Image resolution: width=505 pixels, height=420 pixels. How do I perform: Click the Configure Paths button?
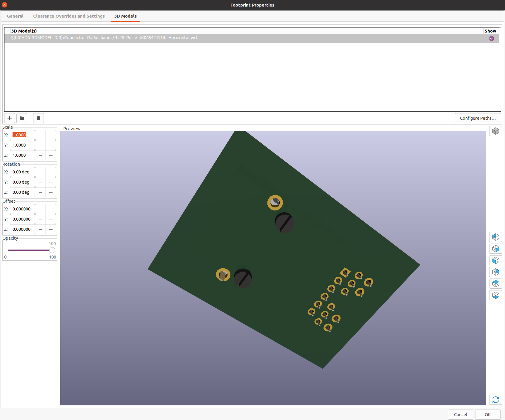tap(478, 118)
